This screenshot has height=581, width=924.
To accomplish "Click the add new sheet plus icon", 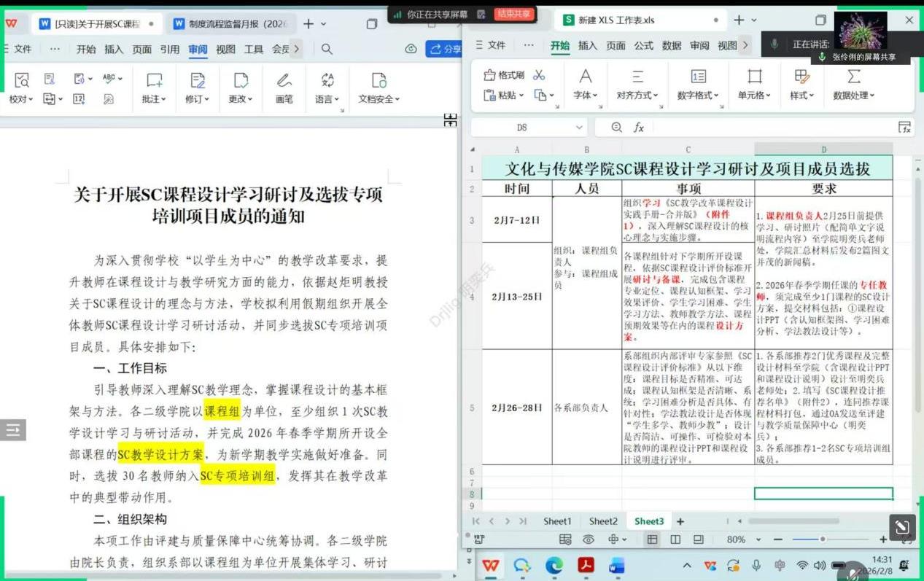I will [x=680, y=521].
